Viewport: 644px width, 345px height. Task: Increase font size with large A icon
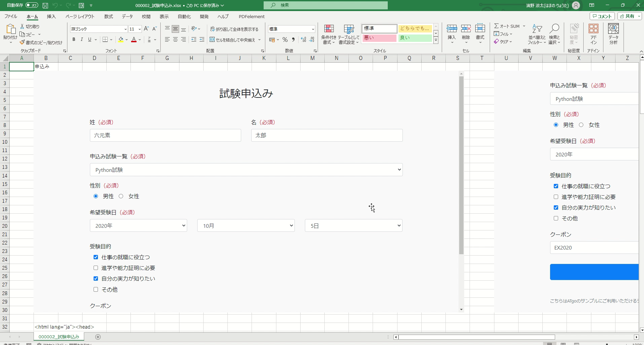tap(146, 29)
